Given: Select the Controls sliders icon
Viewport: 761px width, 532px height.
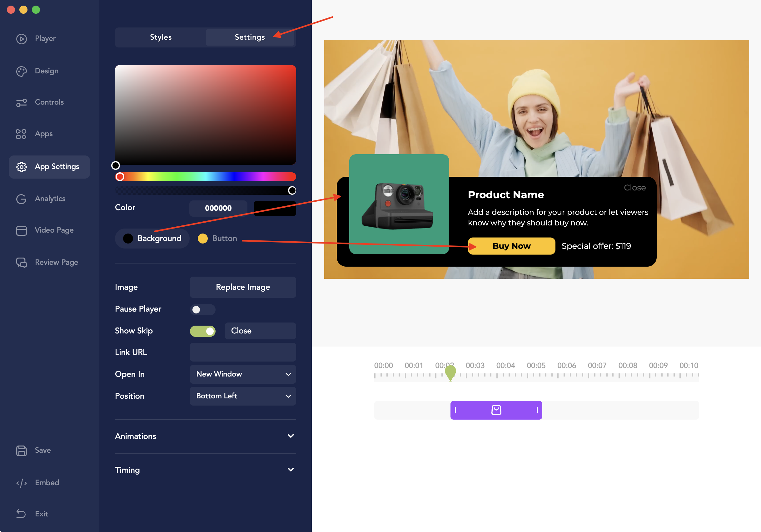Looking at the screenshot, I should tap(22, 103).
